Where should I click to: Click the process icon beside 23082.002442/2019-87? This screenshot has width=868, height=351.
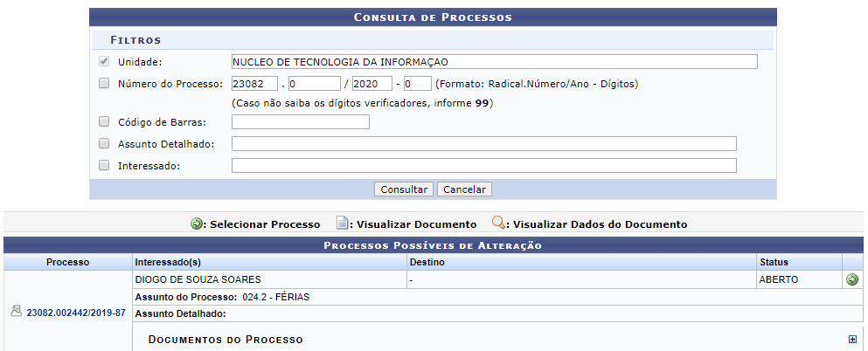16,313
